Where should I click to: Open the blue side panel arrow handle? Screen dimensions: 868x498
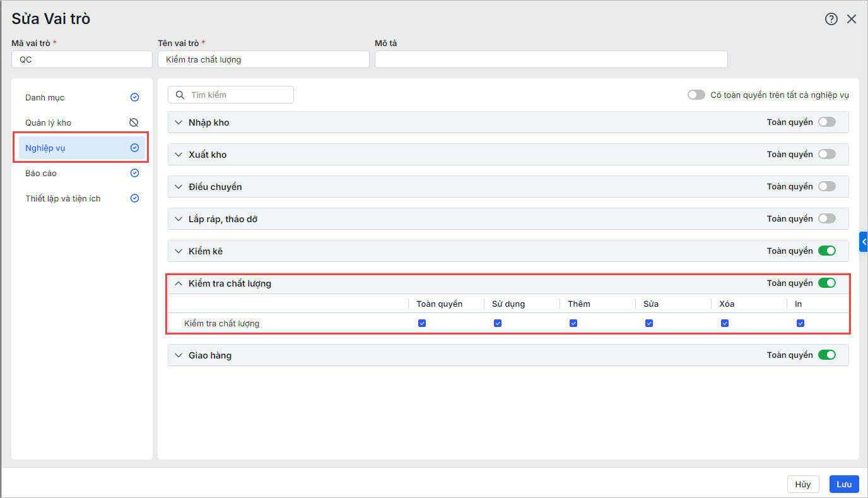pyautogui.click(x=864, y=242)
